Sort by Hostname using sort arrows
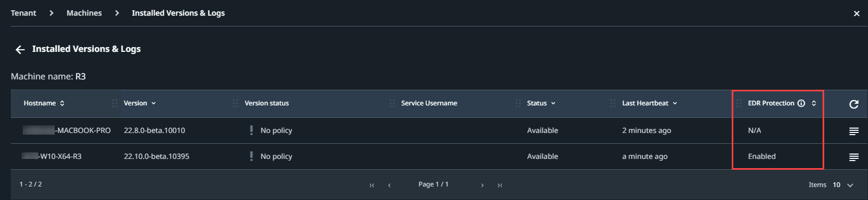This screenshot has width=868, height=200. click(x=62, y=103)
